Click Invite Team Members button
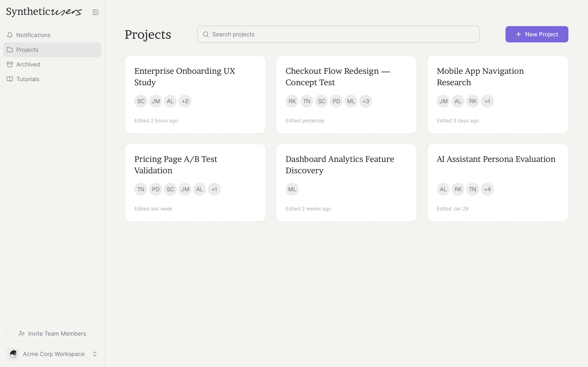This screenshot has height=367, width=588. [x=52, y=334]
